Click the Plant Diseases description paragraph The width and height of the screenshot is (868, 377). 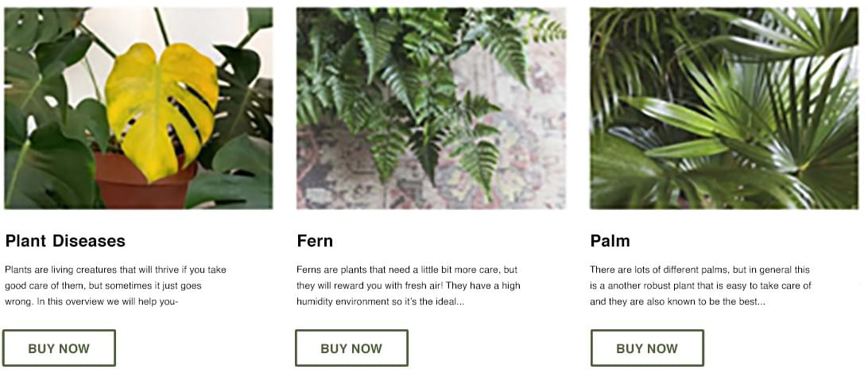tap(116, 286)
